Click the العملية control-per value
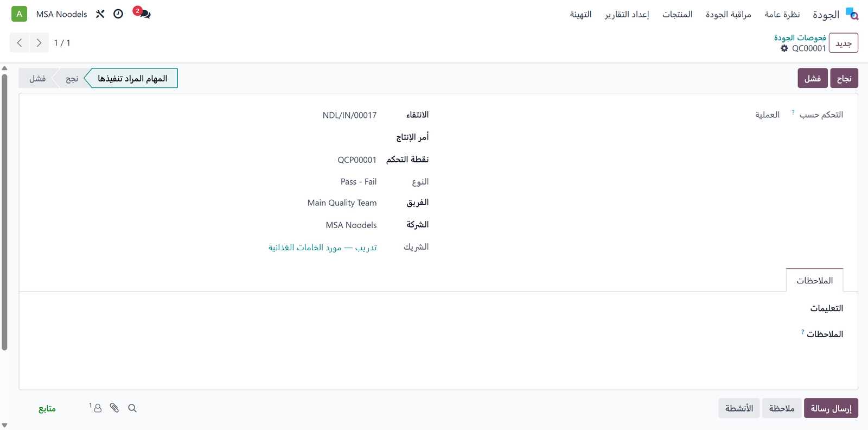Viewport: 868px width, 430px height. tap(768, 115)
